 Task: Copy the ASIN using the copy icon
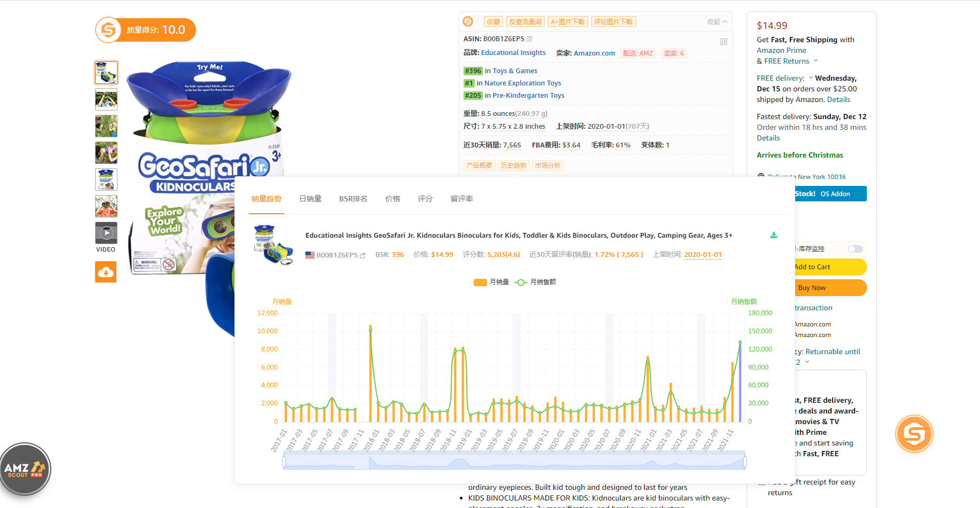pos(529,39)
